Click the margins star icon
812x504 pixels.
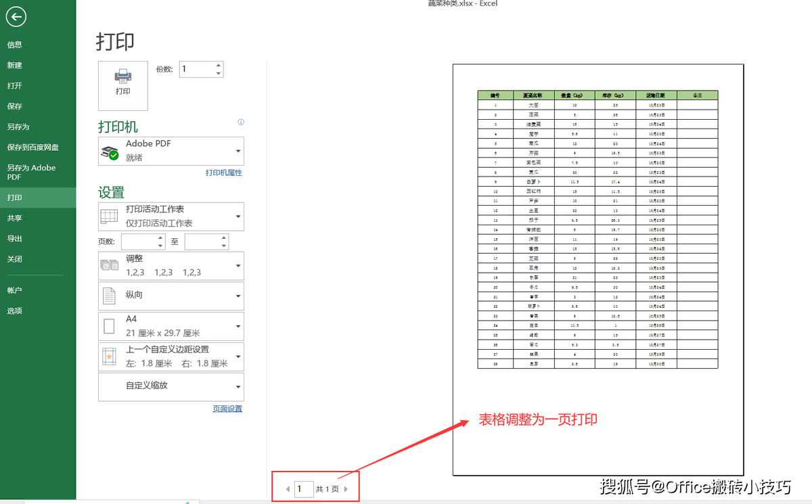tap(109, 357)
